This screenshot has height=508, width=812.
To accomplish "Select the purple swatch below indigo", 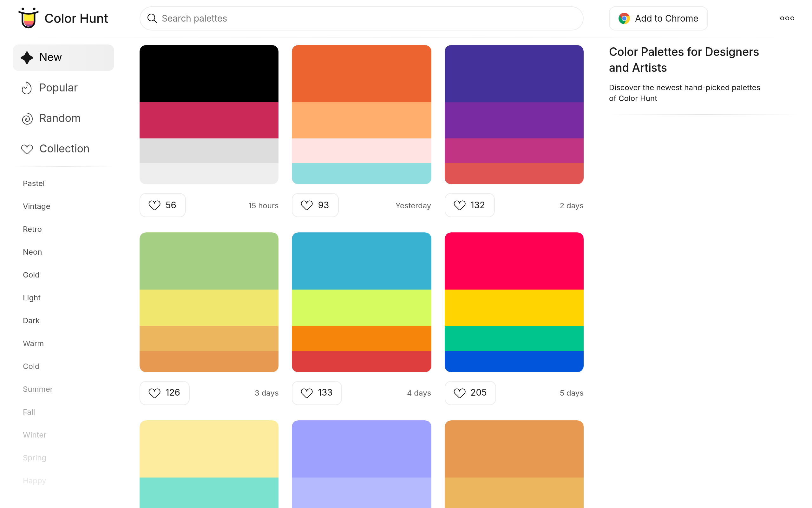I will 514,120.
